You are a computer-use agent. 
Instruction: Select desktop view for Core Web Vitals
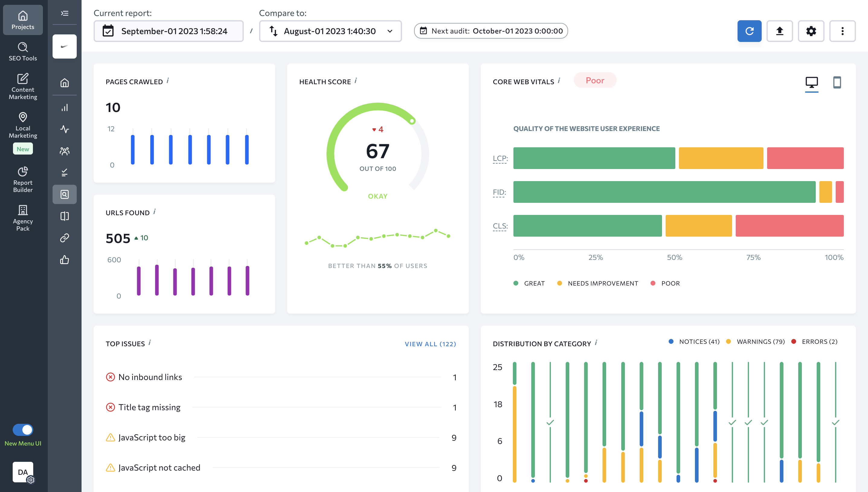(x=811, y=82)
